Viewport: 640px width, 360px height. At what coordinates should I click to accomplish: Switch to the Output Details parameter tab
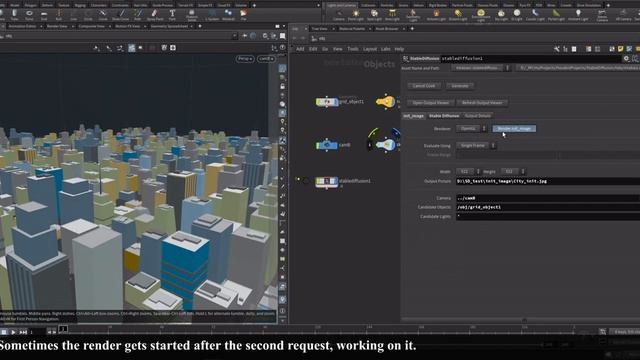478,116
